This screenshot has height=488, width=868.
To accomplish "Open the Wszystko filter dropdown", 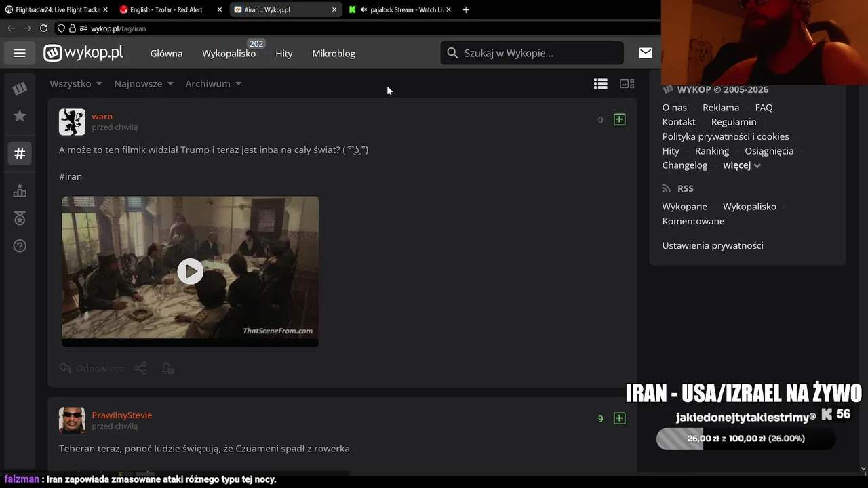I will point(76,83).
